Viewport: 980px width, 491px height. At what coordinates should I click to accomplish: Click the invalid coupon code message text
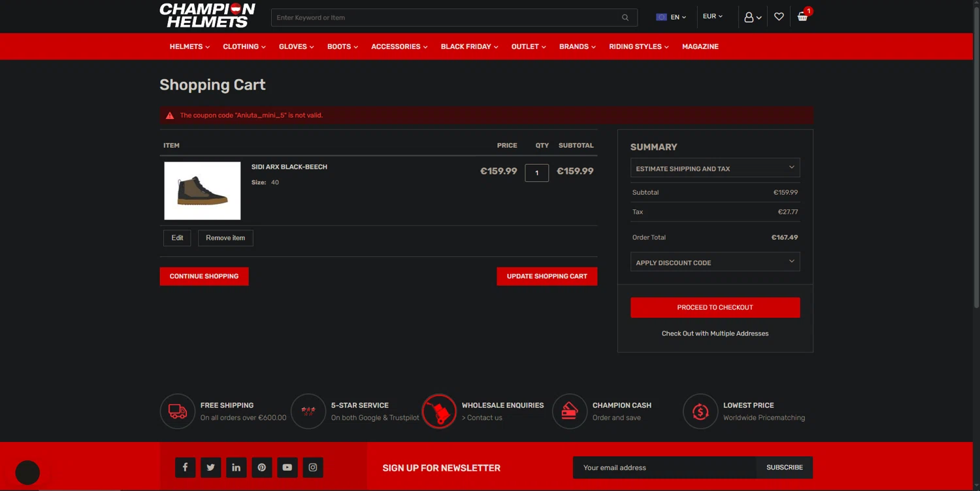[252, 115]
